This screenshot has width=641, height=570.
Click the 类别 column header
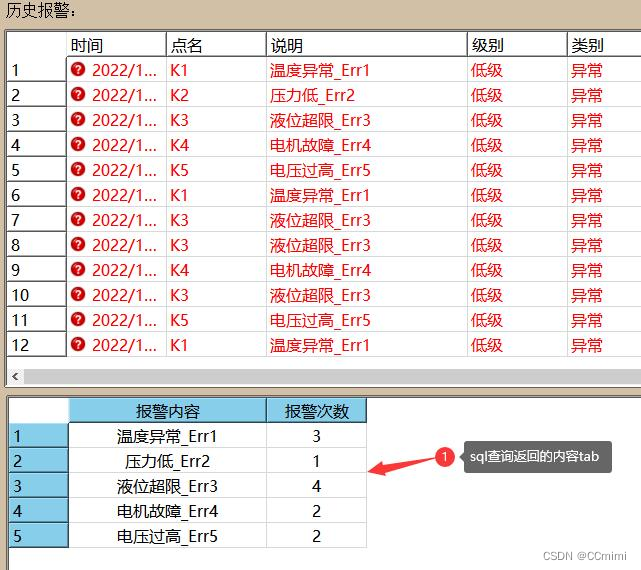(x=604, y=44)
